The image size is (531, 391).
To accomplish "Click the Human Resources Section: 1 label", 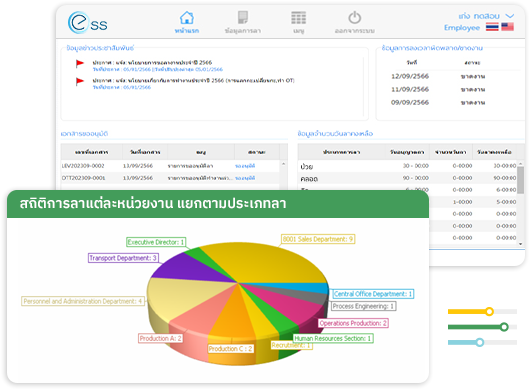I will point(333,339).
